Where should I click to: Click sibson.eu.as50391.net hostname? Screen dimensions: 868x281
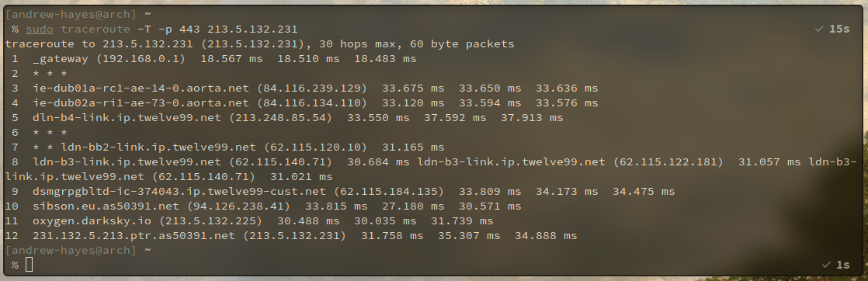tap(106, 206)
